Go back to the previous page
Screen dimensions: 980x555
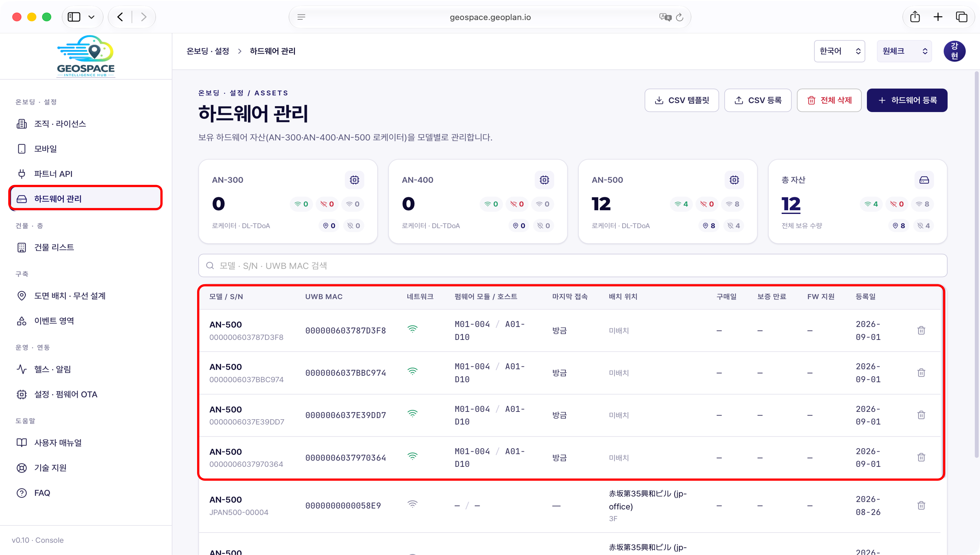click(x=120, y=17)
